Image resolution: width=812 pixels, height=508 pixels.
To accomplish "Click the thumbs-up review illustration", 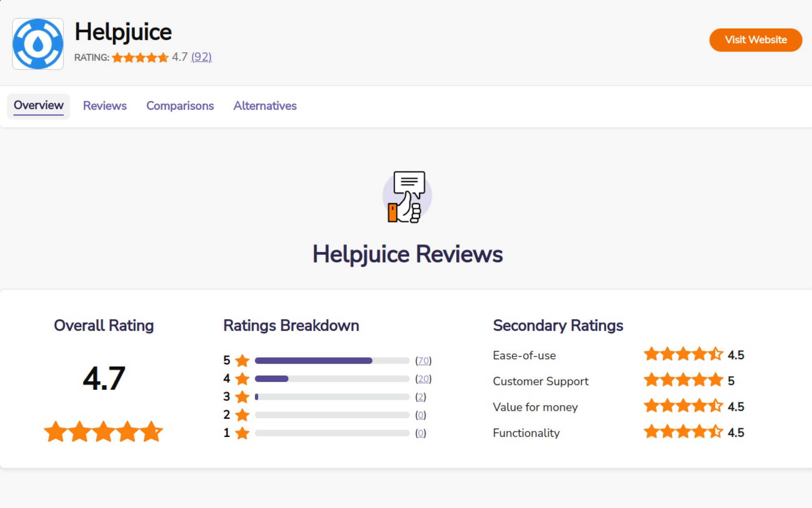I will point(407,197).
